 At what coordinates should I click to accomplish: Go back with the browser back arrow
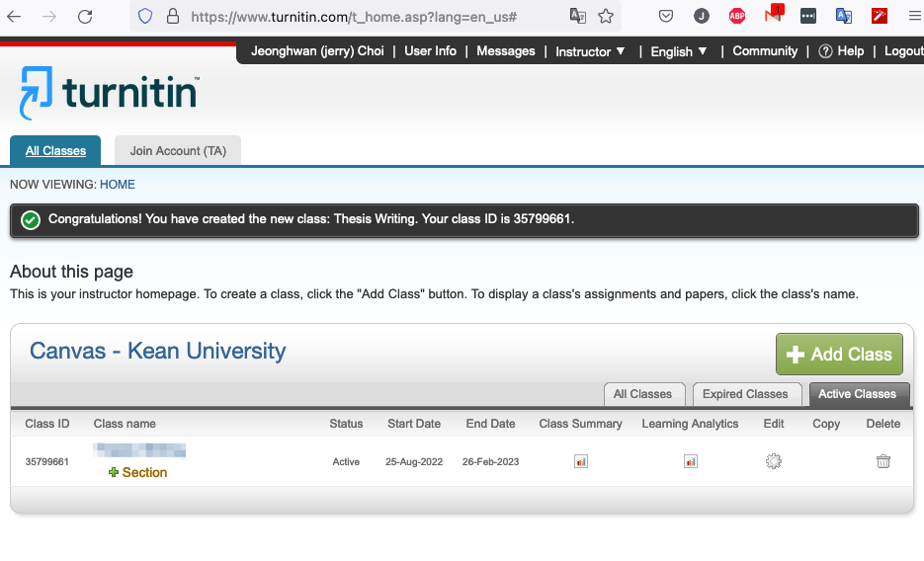tap(14, 17)
